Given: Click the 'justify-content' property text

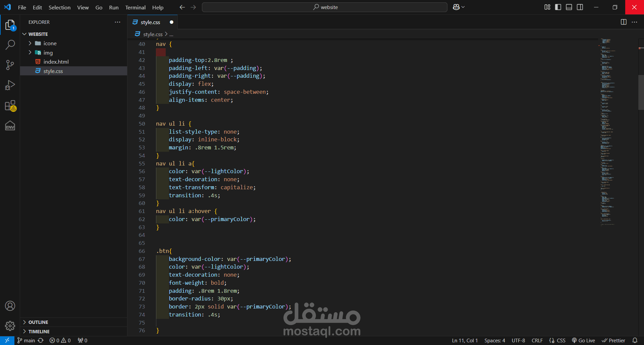Looking at the screenshot, I should pos(193,92).
